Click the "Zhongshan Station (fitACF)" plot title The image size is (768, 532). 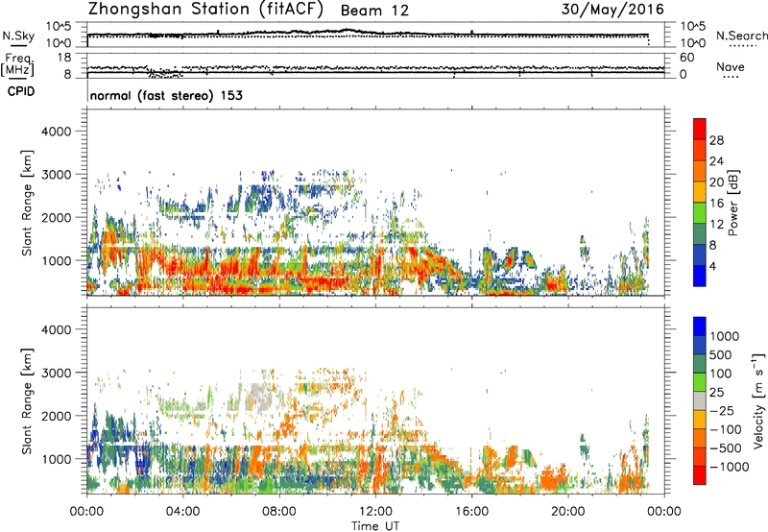(205, 10)
